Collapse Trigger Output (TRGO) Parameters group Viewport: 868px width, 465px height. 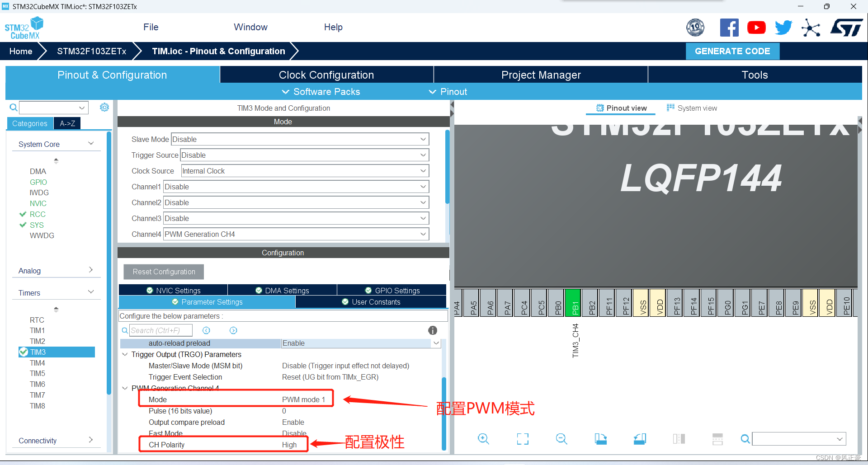(125, 354)
